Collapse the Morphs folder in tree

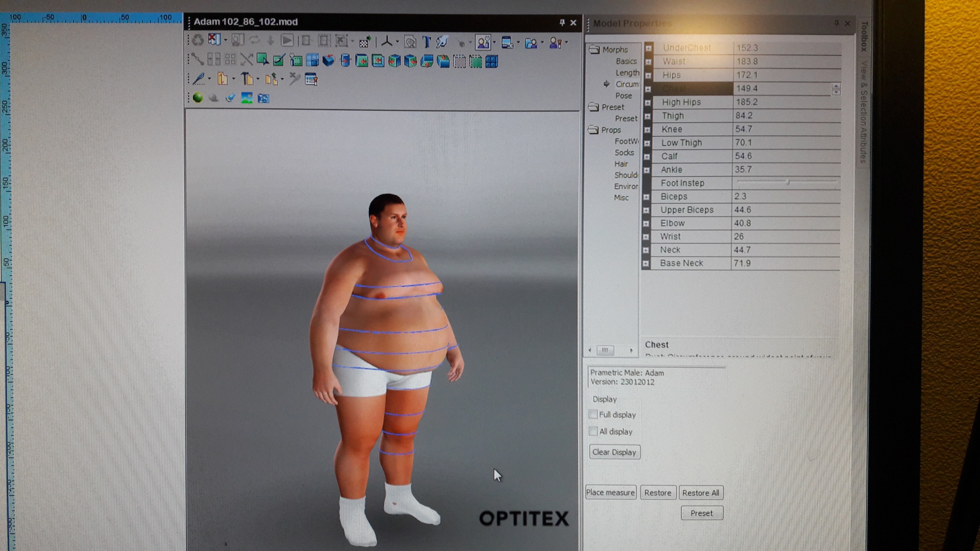(594, 49)
